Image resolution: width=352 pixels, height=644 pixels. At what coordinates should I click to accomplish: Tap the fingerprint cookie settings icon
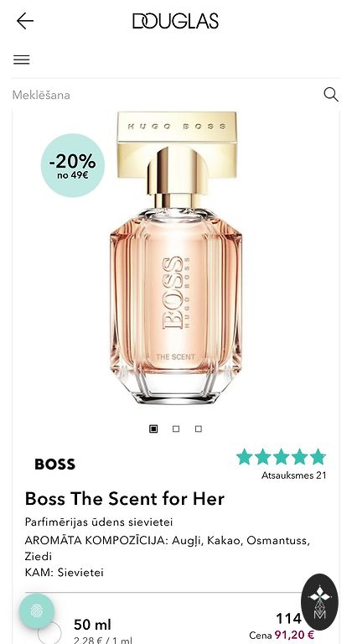[x=37, y=610]
